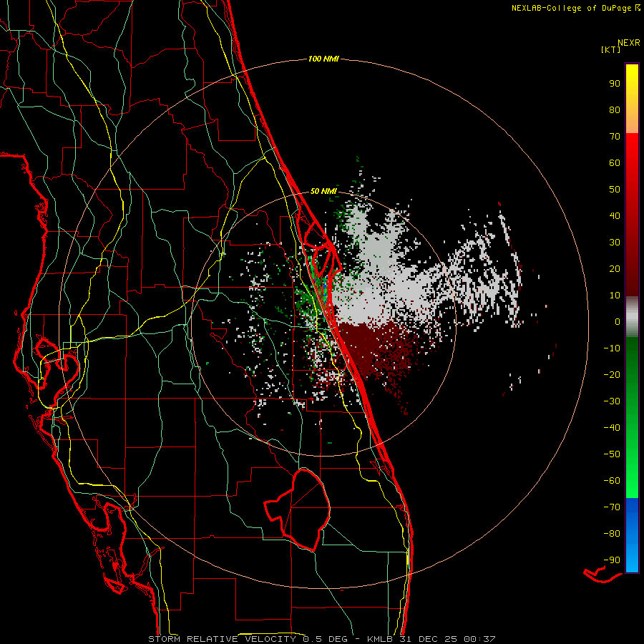Click the 100 NMI range ring label

[323, 59]
